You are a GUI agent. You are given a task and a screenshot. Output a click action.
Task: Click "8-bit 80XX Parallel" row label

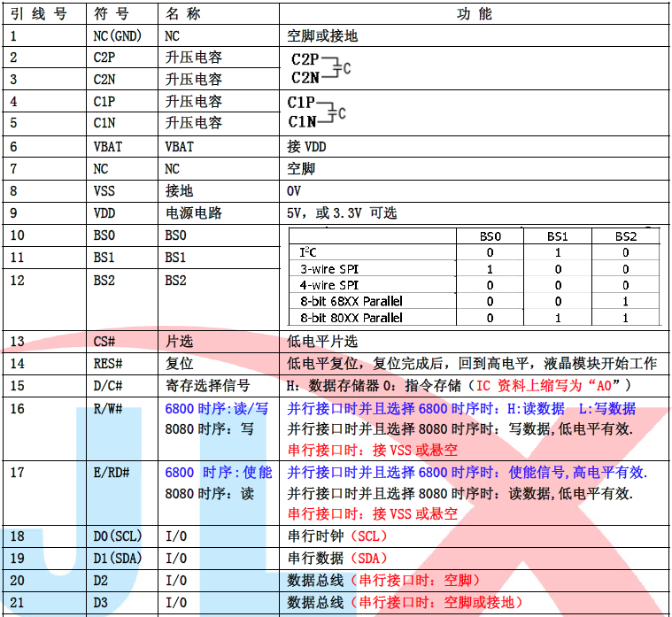[351, 318]
